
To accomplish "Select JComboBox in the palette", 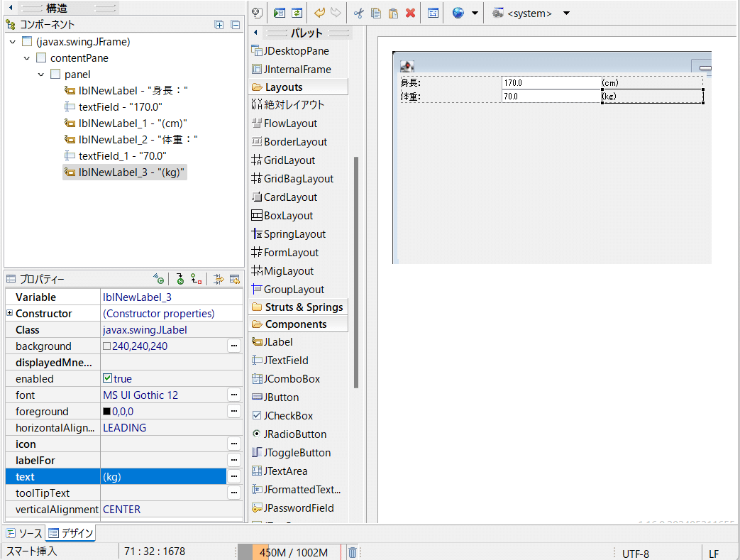I will click(x=286, y=379).
